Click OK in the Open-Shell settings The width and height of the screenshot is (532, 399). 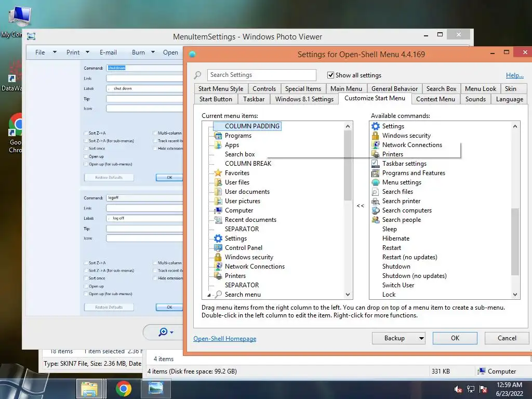455,338
